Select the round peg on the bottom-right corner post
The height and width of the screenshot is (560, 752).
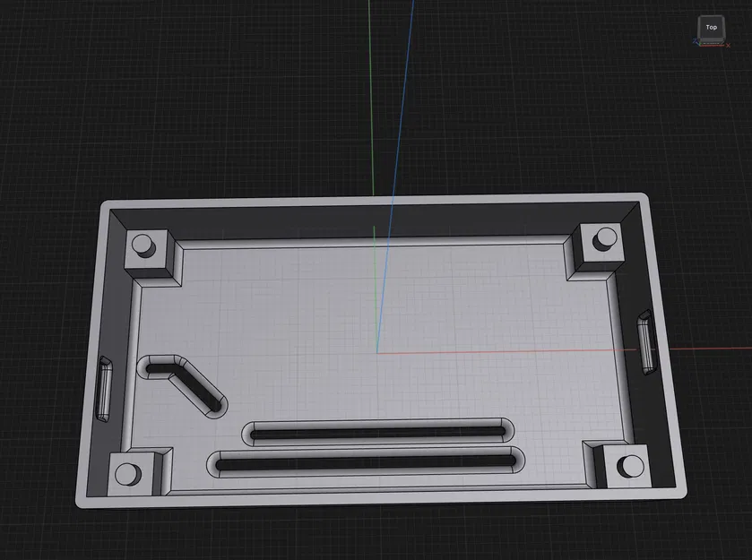point(630,466)
